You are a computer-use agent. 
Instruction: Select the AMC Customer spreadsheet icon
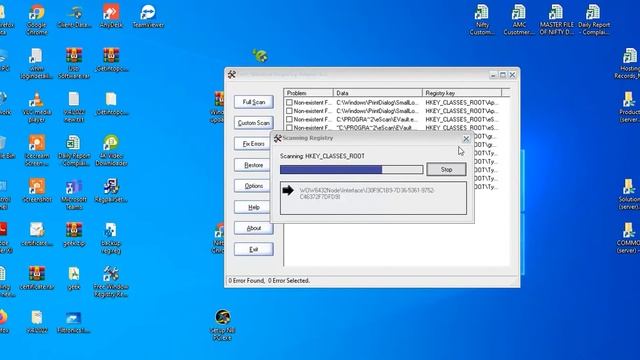pos(519,20)
